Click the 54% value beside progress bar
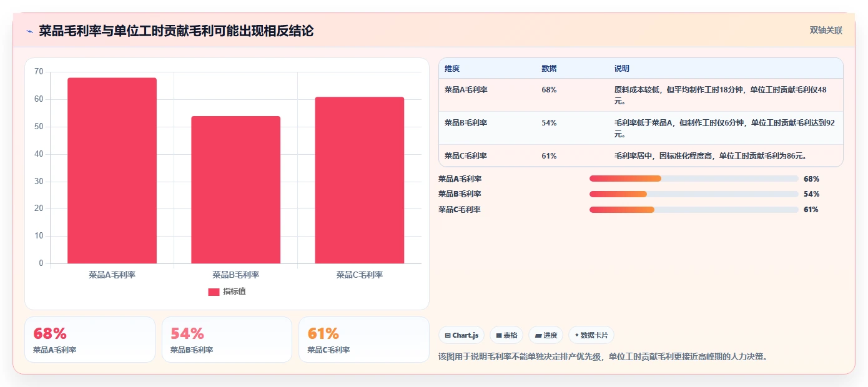 coord(811,194)
